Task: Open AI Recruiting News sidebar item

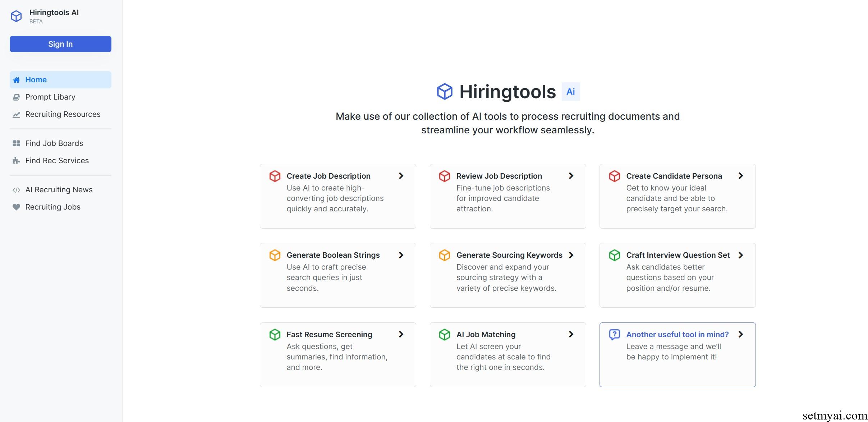Action: pyautogui.click(x=60, y=190)
